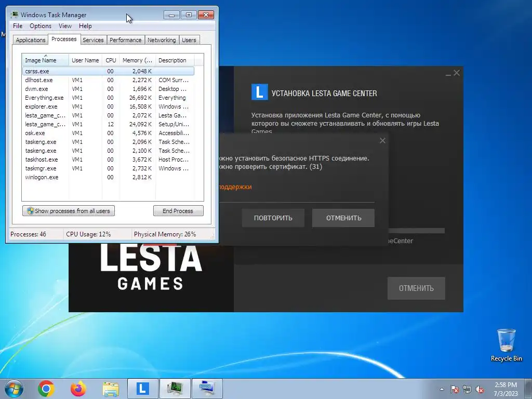
Task: Click Physical Memory: 26% status entry
Action: click(165, 234)
